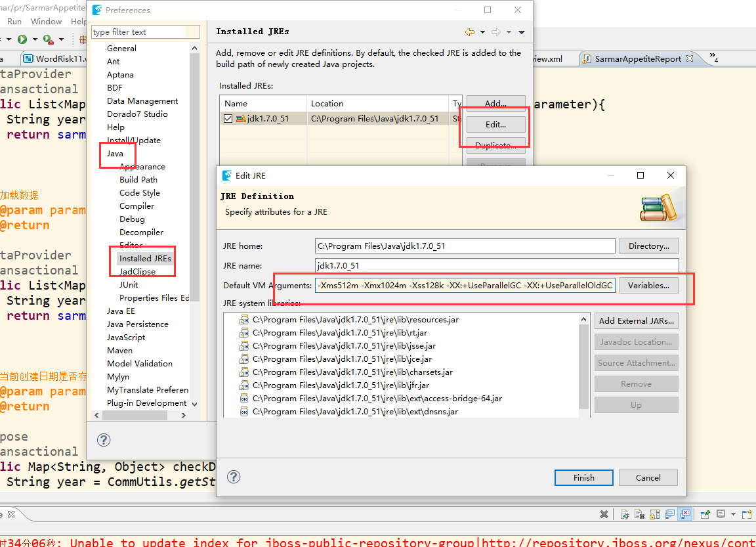Click the green Run button in Eclipse toolbar
Viewport: 756px width, 547px height.
click(x=22, y=39)
